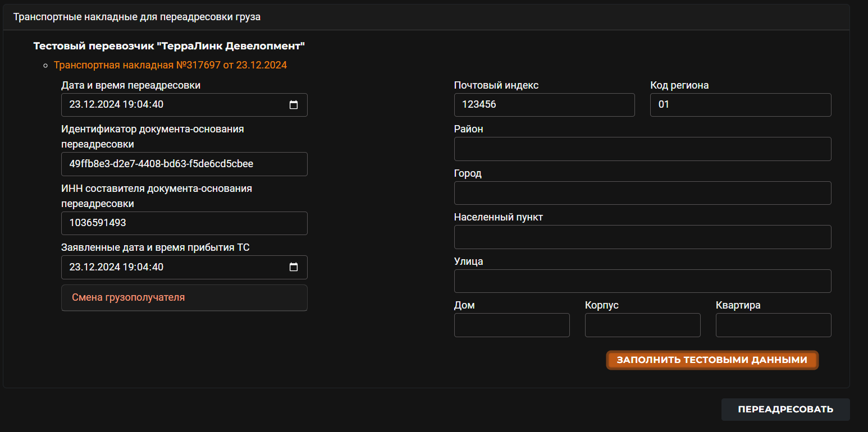Click the Переадресовать button
Screen dimensions: 868x432
coord(785,410)
